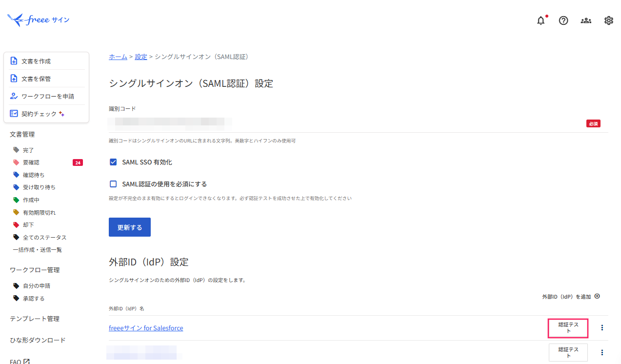621x364 pixels.
Task: Click the tag icon for 自分の申請
Action: pos(17,286)
